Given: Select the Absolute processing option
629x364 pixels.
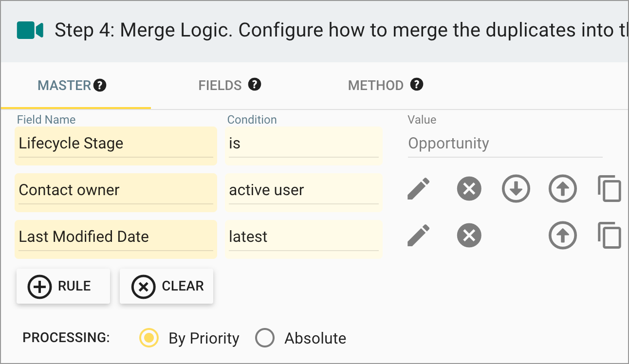Looking at the screenshot, I should 265,338.
